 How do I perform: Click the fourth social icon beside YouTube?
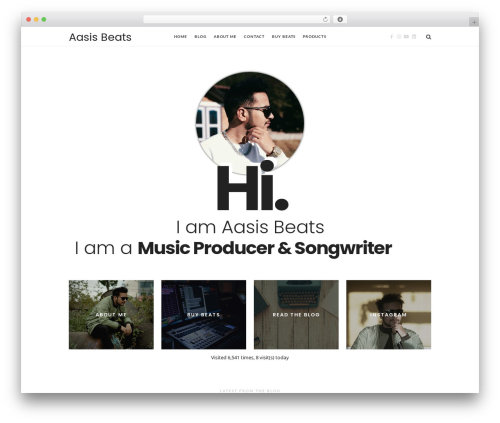click(x=414, y=37)
